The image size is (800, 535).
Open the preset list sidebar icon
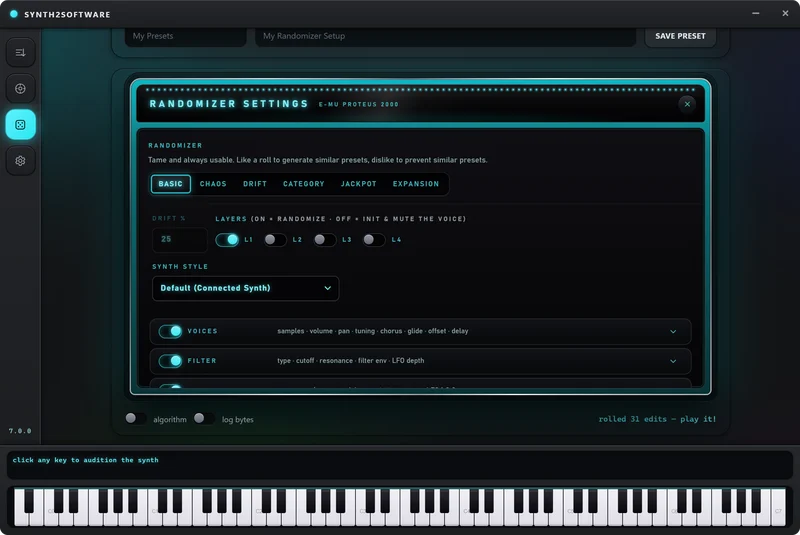(20, 53)
